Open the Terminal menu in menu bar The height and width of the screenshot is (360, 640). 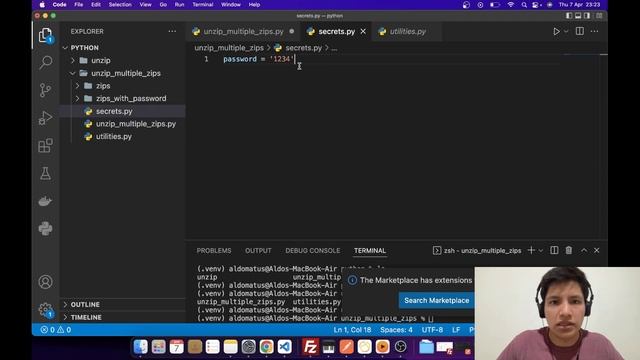[203, 5]
